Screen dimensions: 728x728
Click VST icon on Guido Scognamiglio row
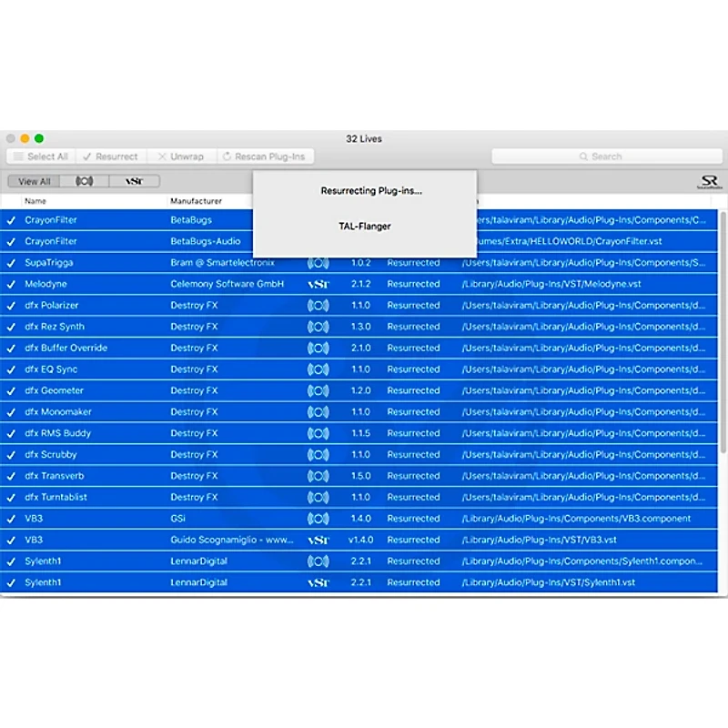(x=318, y=540)
